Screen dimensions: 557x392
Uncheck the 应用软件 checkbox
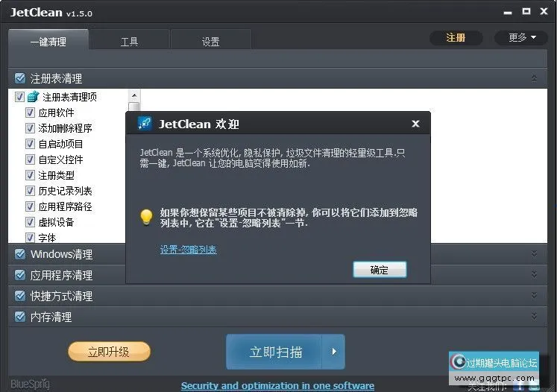click(30, 113)
